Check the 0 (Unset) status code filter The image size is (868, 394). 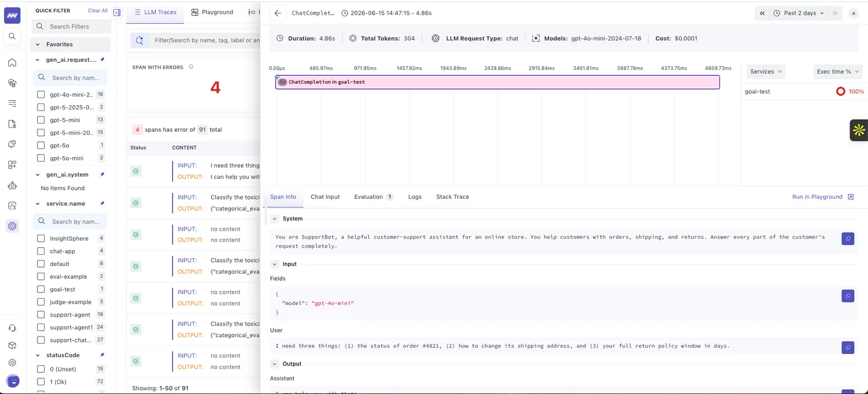point(41,369)
